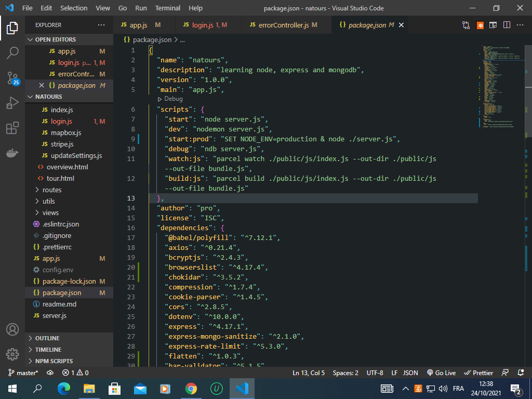Click the Debug codelens above scripts
Image resolution: width=532 pixels, height=399 pixels.
[170, 99]
